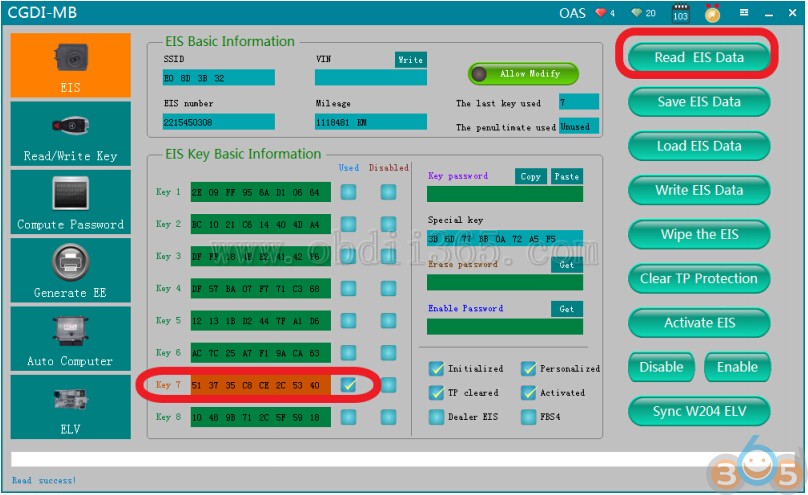Click the penultimate used field
Viewport: 808px width, 495px height.
tap(579, 126)
